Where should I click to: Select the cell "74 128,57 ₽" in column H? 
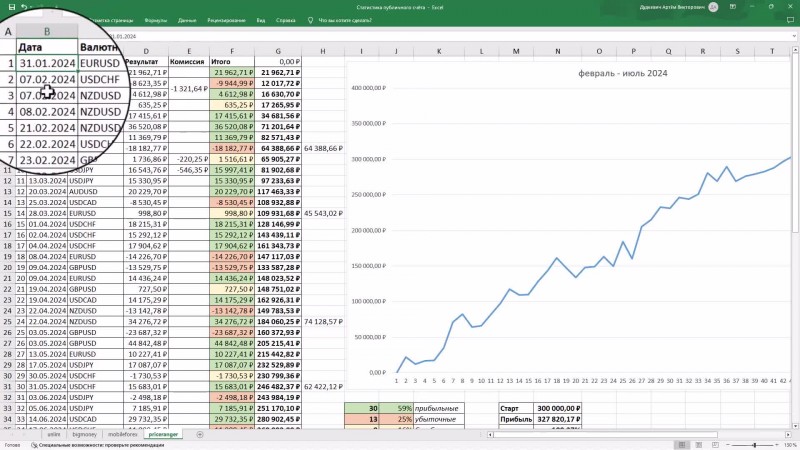point(323,321)
